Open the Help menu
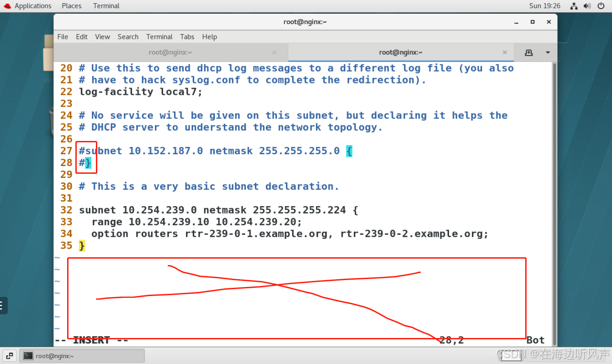612x364 pixels. tap(210, 37)
